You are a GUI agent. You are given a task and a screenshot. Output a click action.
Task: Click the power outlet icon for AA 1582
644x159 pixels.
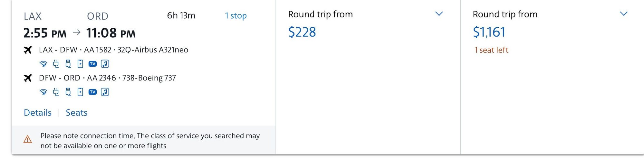[56, 64]
